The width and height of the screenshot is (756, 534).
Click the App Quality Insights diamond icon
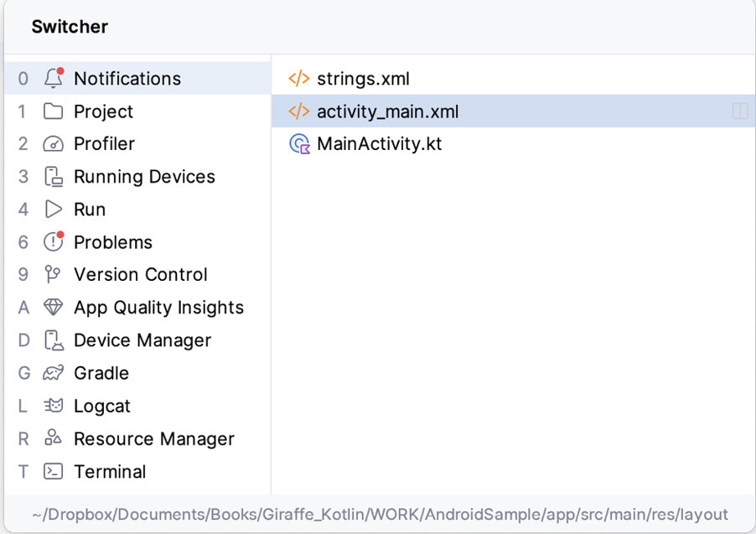pos(54,308)
